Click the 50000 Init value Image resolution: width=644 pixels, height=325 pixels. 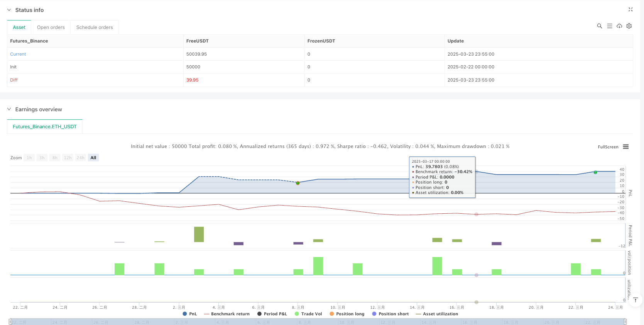193,67
